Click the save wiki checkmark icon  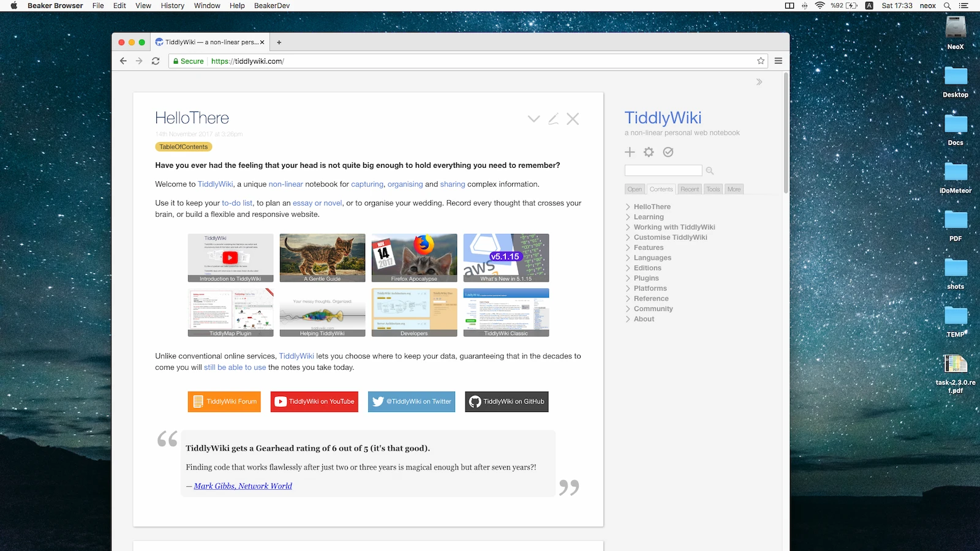click(x=668, y=152)
